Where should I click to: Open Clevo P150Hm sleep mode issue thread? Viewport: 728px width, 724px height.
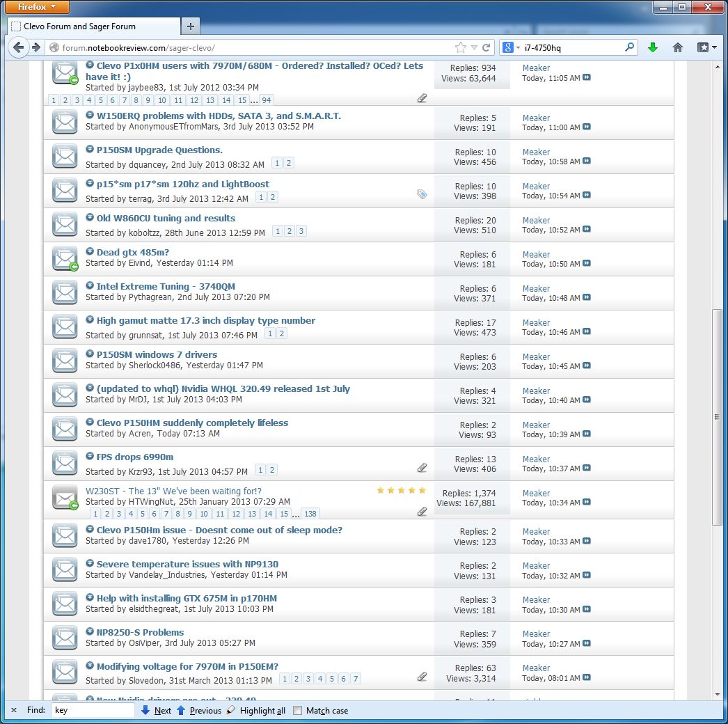click(x=219, y=530)
